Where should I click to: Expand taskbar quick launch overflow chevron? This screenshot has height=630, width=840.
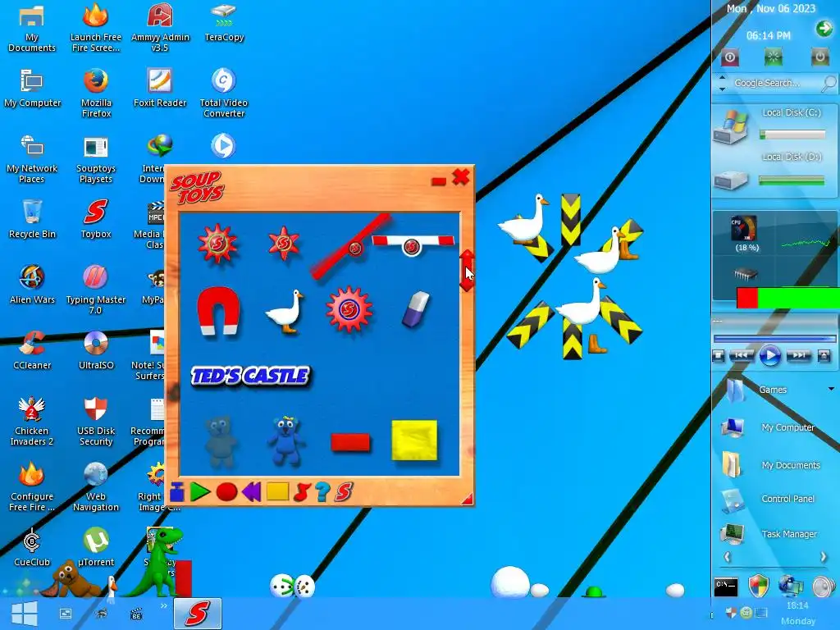pyautogui.click(x=164, y=606)
